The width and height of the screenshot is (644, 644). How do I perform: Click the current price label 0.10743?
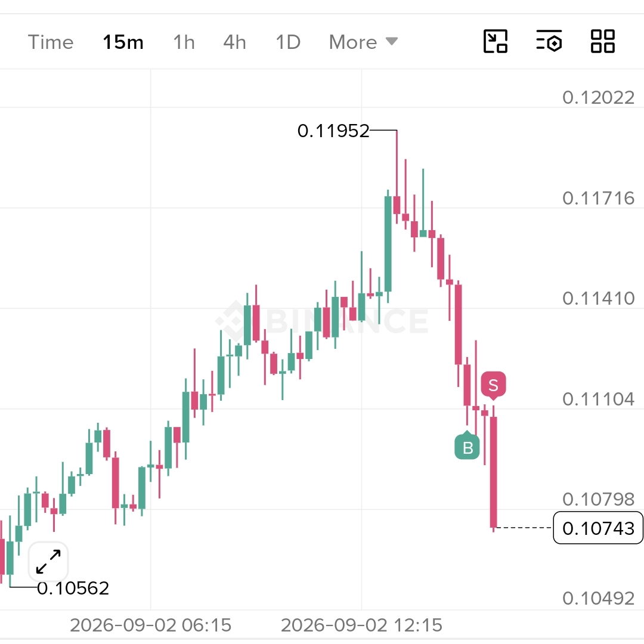(598, 528)
